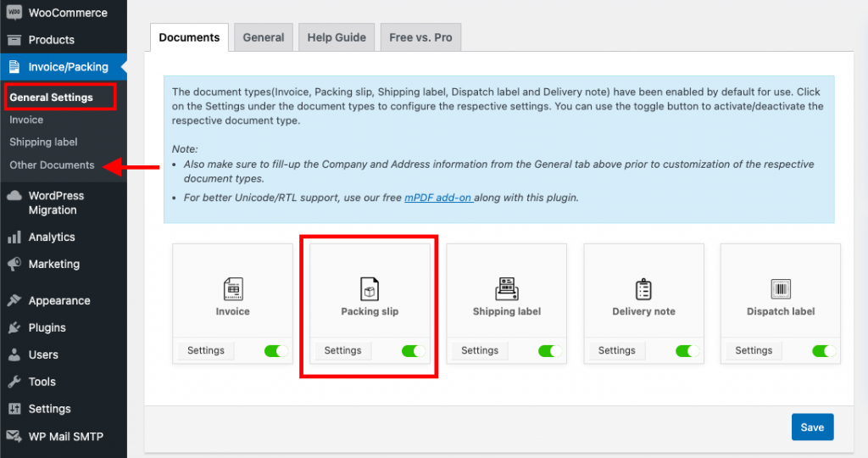This screenshot has height=458, width=868.
Task: Click the Delivery note card title
Action: click(644, 311)
